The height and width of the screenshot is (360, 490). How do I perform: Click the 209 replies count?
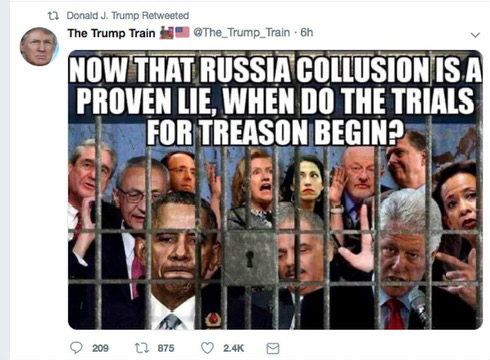click(x=100, y=348)
